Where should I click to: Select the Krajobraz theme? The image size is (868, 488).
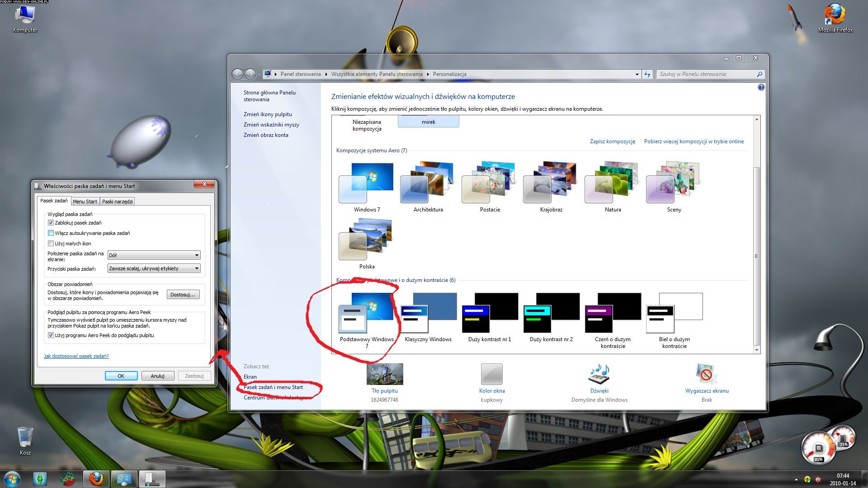(x=551, y=187)
